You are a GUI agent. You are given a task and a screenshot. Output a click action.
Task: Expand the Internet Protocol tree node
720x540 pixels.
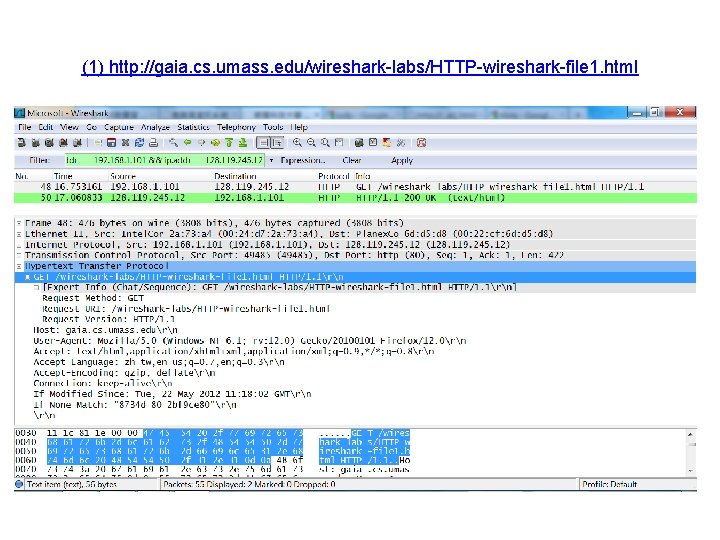pos(19,245)
